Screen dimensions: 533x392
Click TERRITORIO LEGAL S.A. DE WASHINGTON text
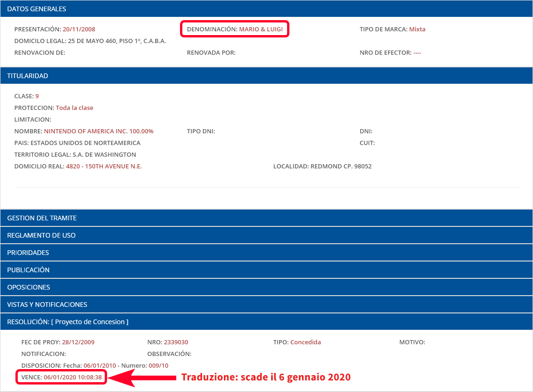pyautogui.click(x=75, y=155)
